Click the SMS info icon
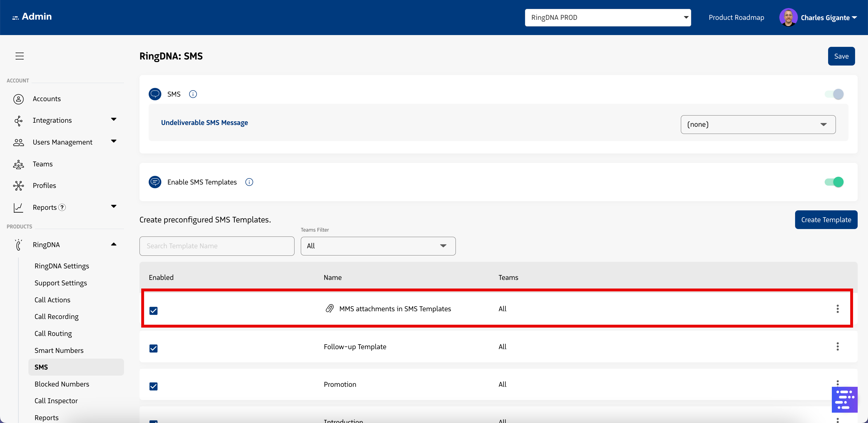 [193, 94]
